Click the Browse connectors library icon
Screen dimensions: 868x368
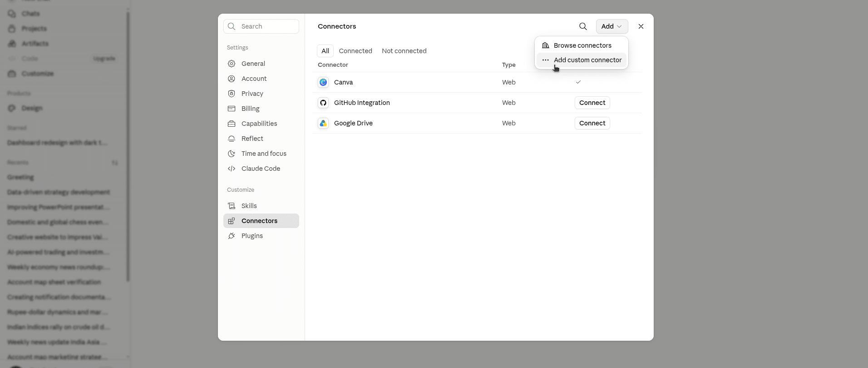546,45
